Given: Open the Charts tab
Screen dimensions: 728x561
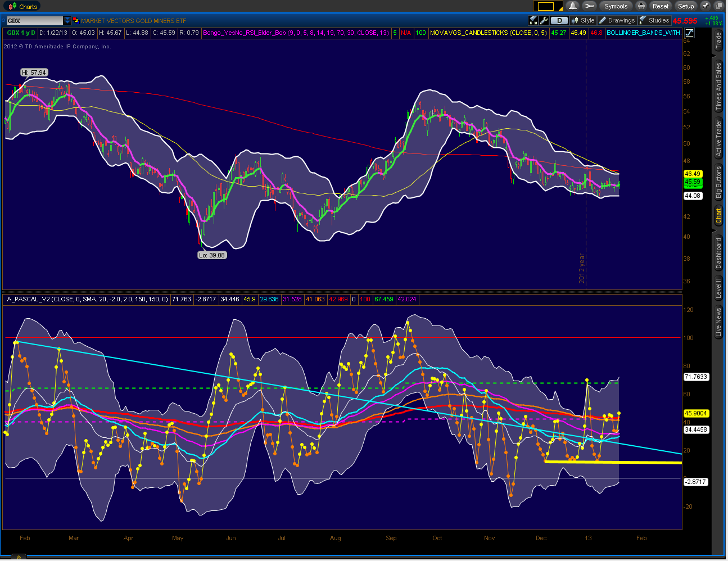Looking at the screenshot, I should click(23, 6).
